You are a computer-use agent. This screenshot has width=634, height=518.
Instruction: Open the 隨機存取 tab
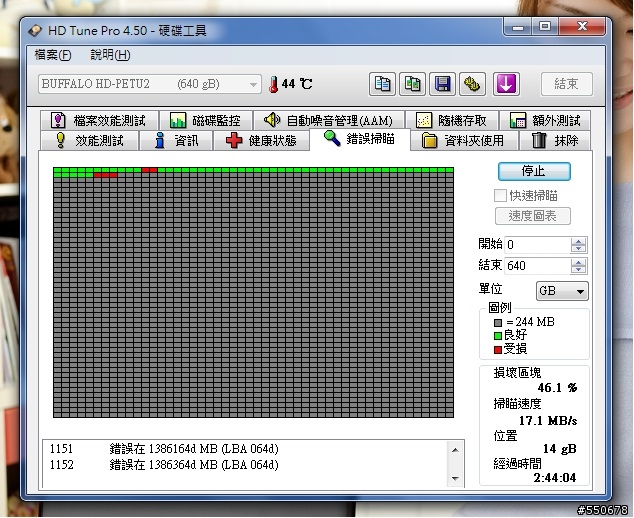452,120
